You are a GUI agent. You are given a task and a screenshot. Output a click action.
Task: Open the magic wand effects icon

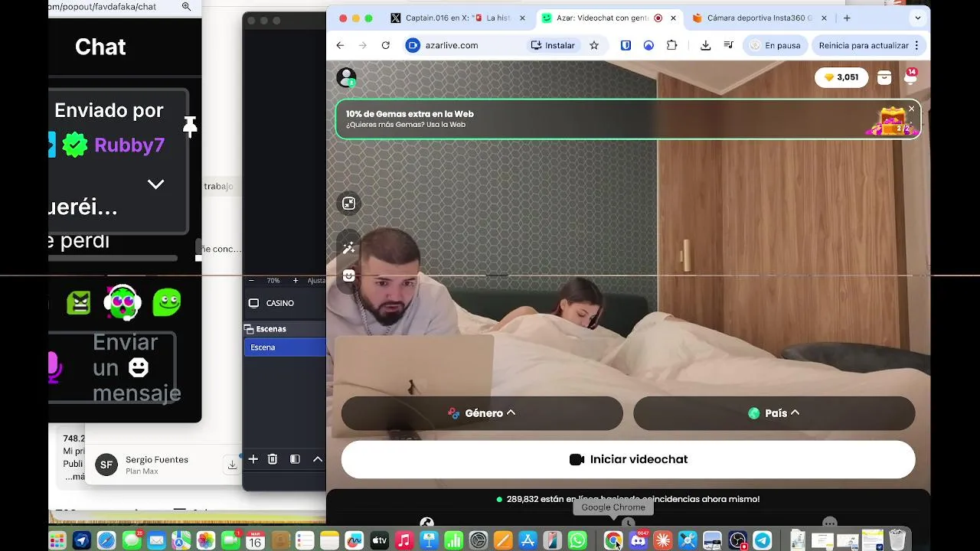coord(348,248)
